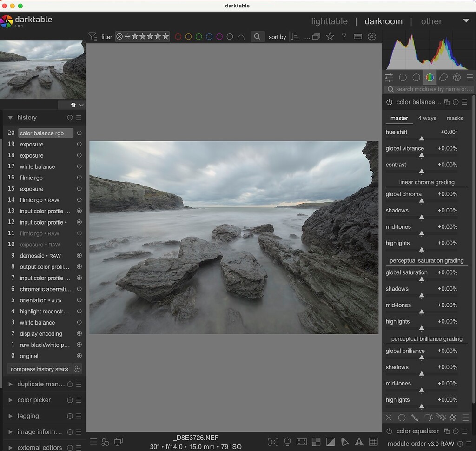Enable the focus-peaking indicator icon

(273, 442)
